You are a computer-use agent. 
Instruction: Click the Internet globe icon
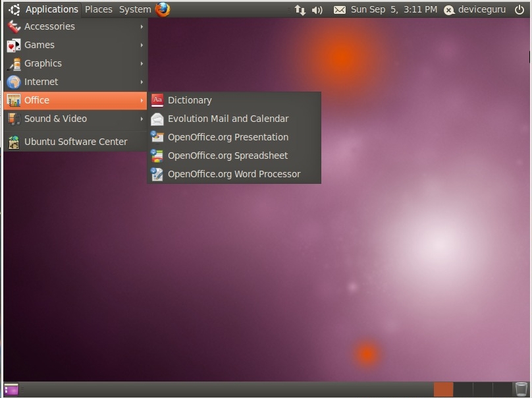point(14,82)
